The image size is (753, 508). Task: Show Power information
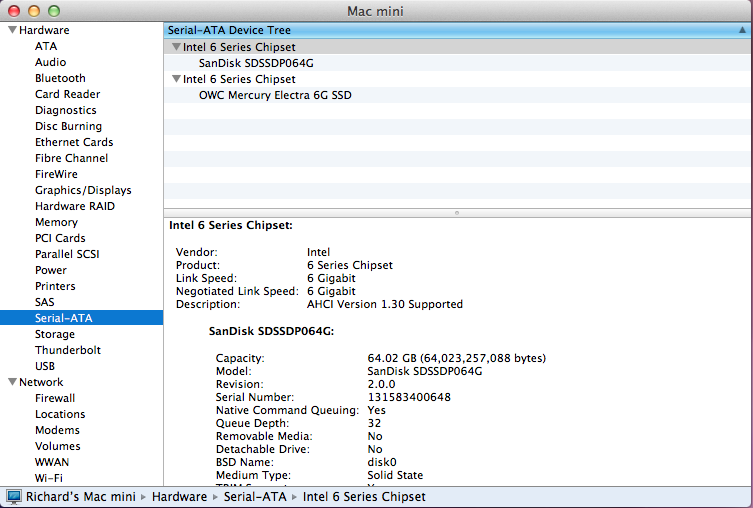pos(50,270)
